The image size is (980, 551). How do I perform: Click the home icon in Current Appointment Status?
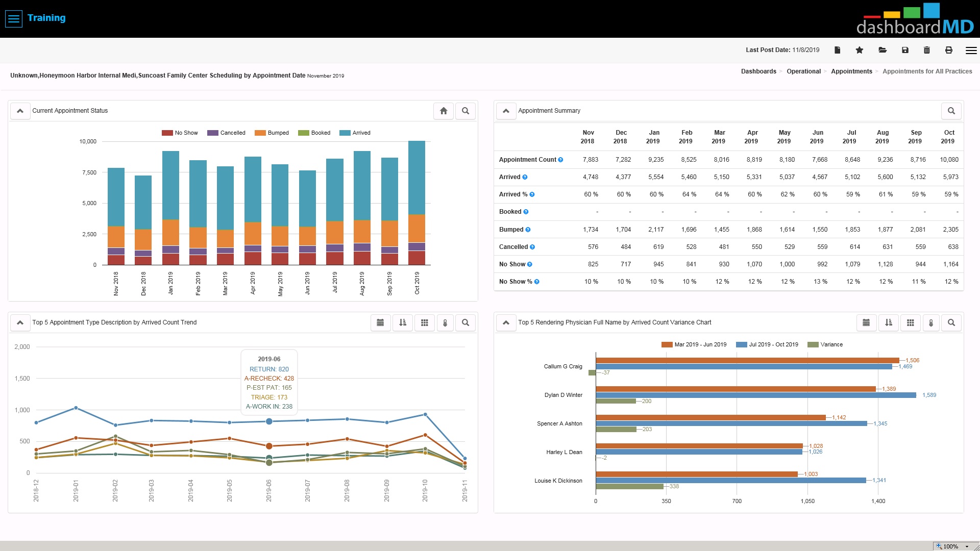(x=444, y=111)
